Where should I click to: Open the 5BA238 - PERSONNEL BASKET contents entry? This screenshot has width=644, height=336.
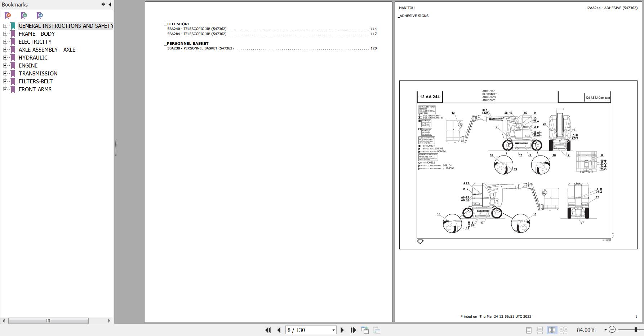(x=272, y=48)
